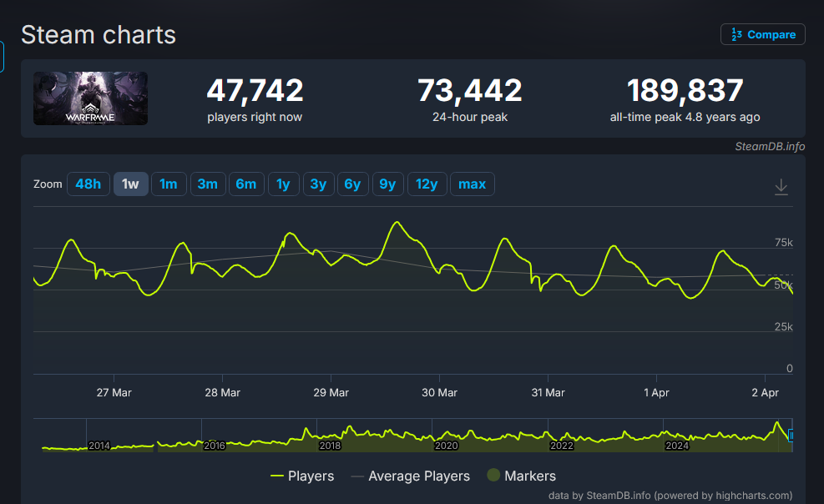Toggle the Average Players legend item
Viewport: 824px width, 504px height.
(x=411, y=476)
